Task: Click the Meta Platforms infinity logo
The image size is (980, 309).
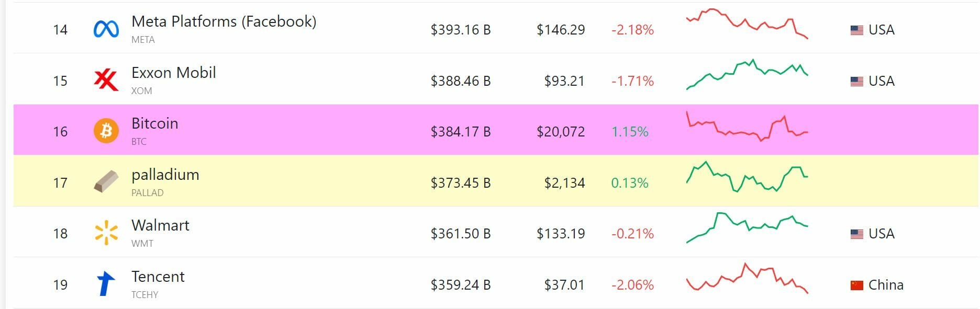Action: (106, 29)
